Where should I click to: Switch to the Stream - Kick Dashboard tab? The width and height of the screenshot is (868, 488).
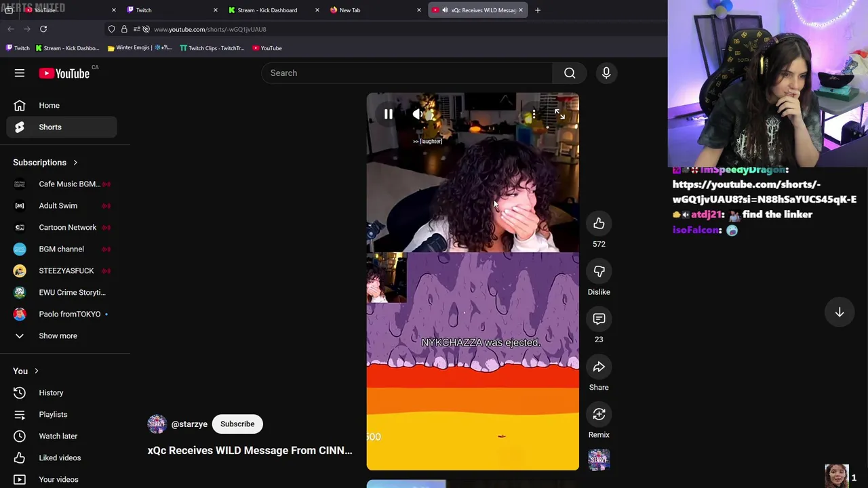click(x=274, y=10)
